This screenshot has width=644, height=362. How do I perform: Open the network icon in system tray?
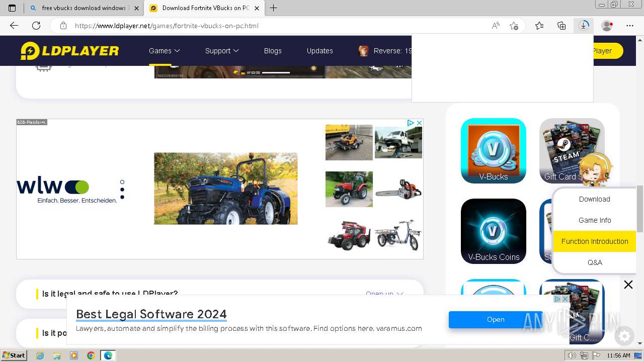(x=584, y=355)
